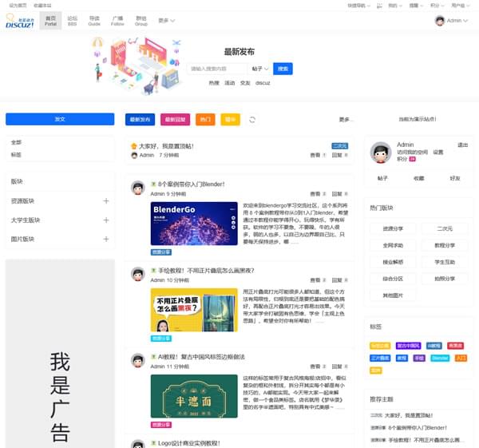Image resolution: width=479 pixels, height=448 pixels.
Task: Click author avatar of 手绘教程 post
Action: (x=138, y=274)
